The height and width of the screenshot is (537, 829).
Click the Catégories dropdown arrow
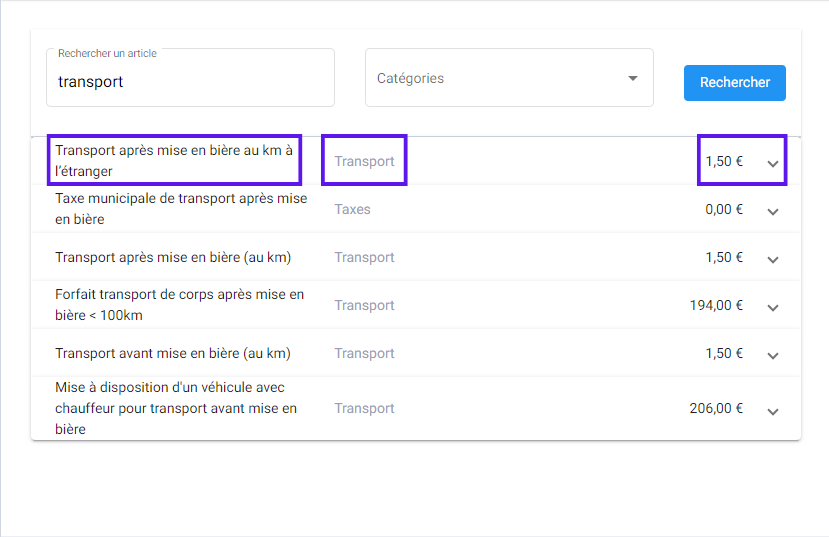[632, 78]
